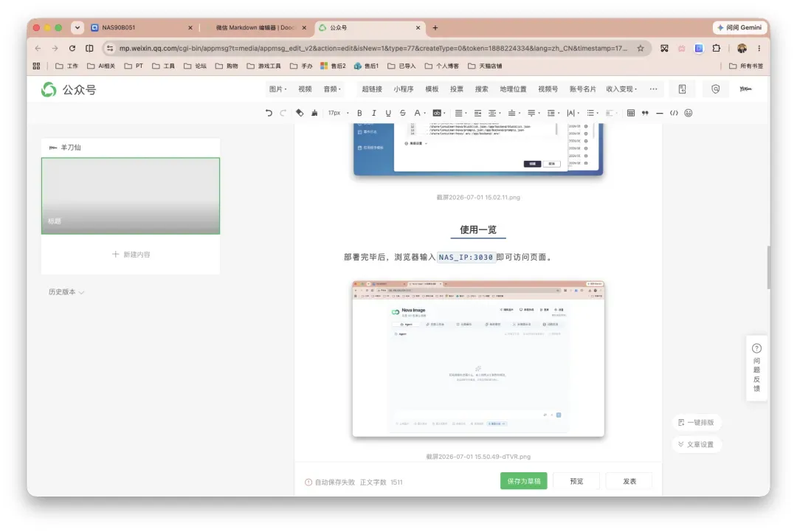Screen dimensions: 797x532
Task: Toggle italic formatting
Action: (x=373, y=114)
